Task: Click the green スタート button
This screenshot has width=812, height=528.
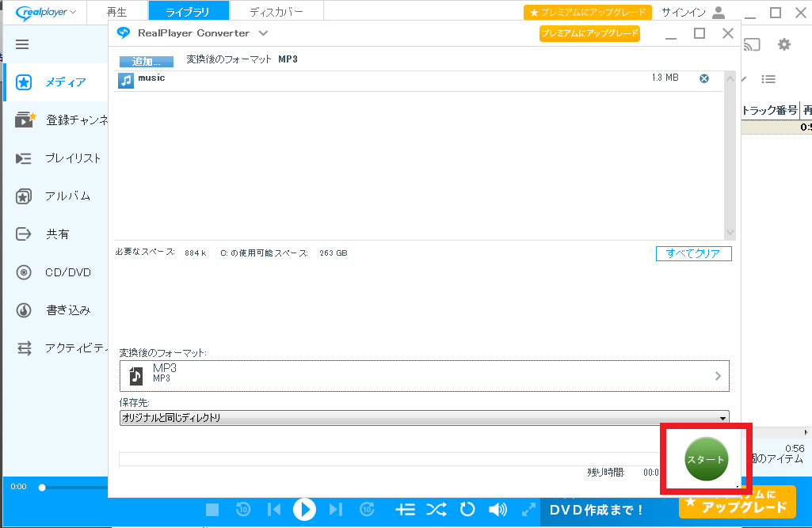Action: click(x=707, y=459)
